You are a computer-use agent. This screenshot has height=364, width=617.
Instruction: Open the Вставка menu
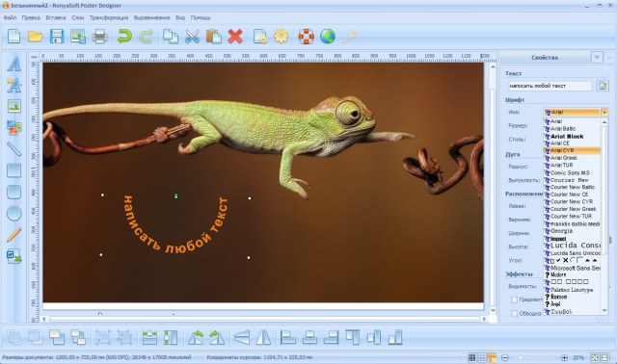(56, 17)
